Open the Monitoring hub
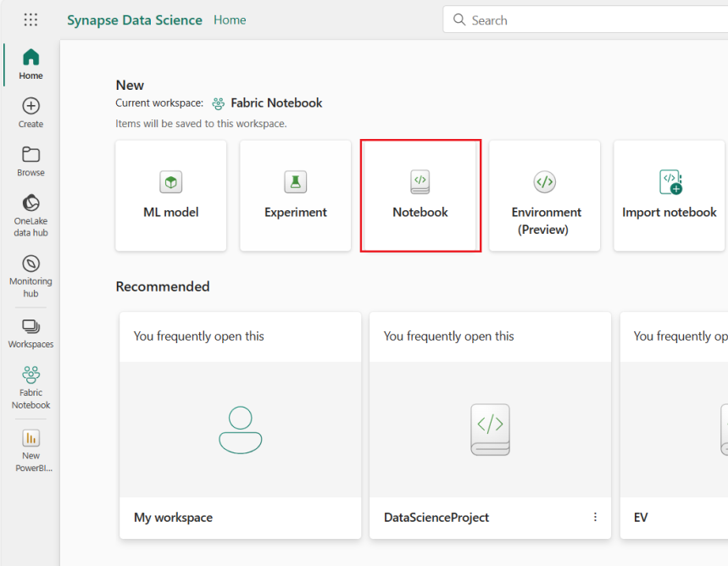 pos(31,275)
